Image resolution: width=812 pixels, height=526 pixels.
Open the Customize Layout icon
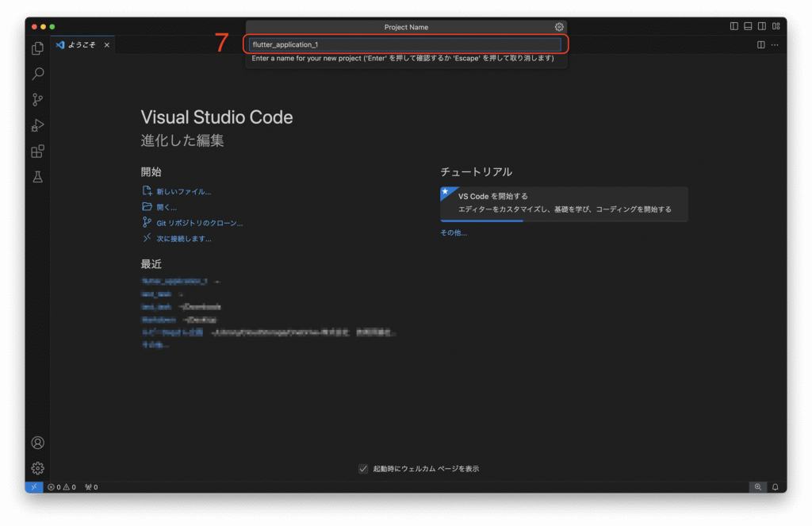(x=776, y=26)
